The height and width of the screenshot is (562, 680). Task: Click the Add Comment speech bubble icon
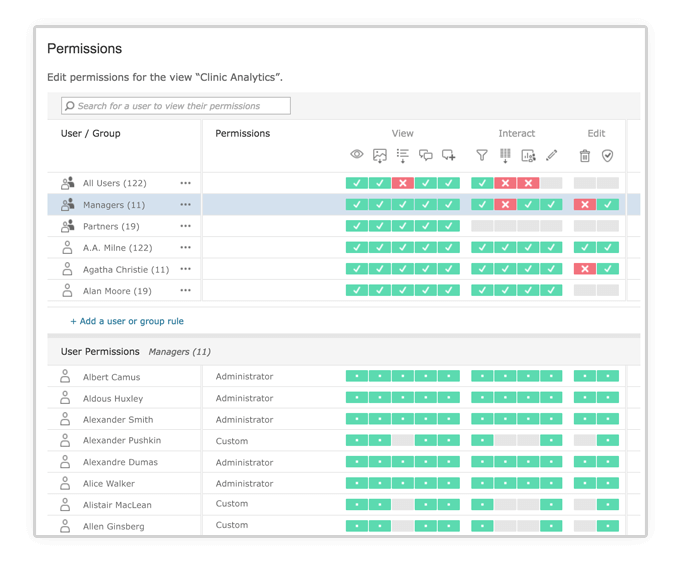pos(448,155)
